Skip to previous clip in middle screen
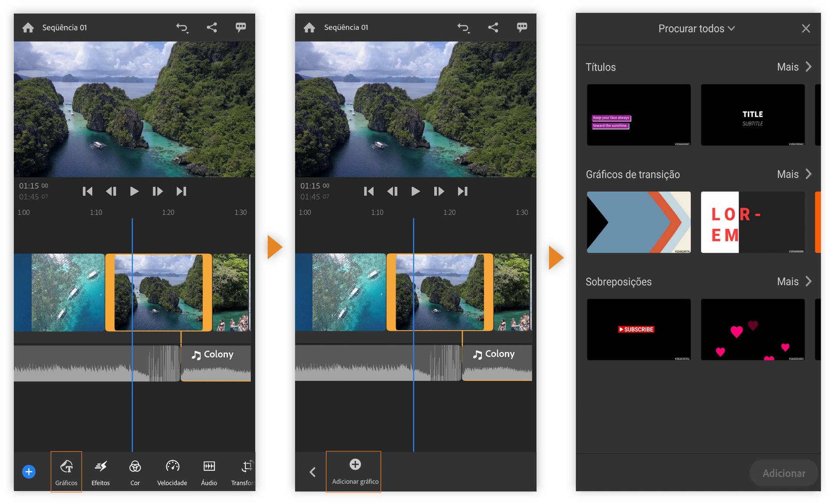The image size is (832, 504). click(369, 191)
